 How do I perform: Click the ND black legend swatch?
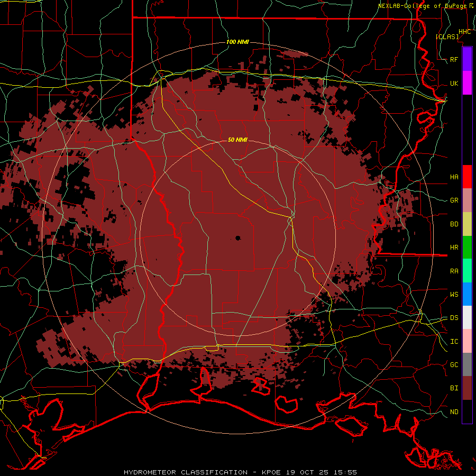(467, 411)
